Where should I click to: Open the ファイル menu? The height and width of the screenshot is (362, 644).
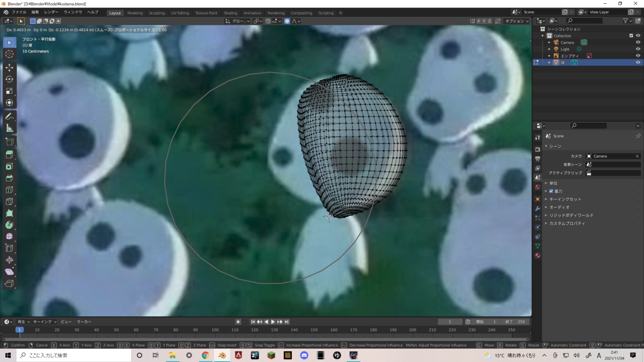point(19,12)
